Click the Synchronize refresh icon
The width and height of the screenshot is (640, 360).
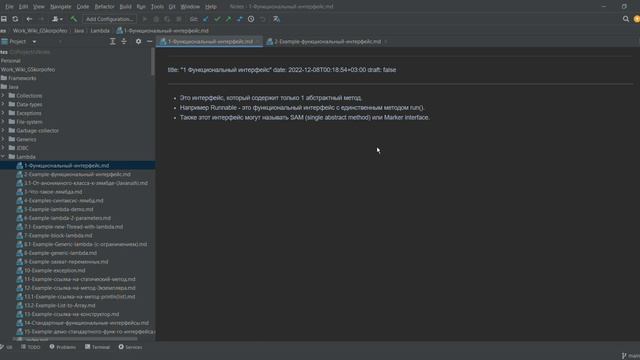(x=15, y=19)
